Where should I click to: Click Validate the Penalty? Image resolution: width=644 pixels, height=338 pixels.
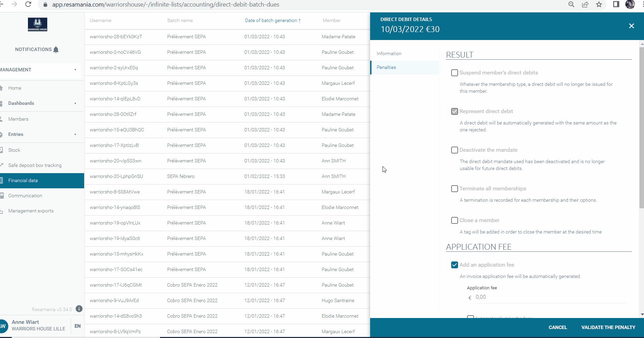tap(608, 327)
